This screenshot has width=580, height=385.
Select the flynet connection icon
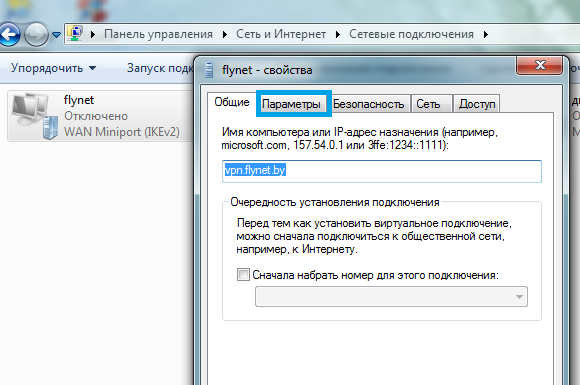(x=35, y=116)
